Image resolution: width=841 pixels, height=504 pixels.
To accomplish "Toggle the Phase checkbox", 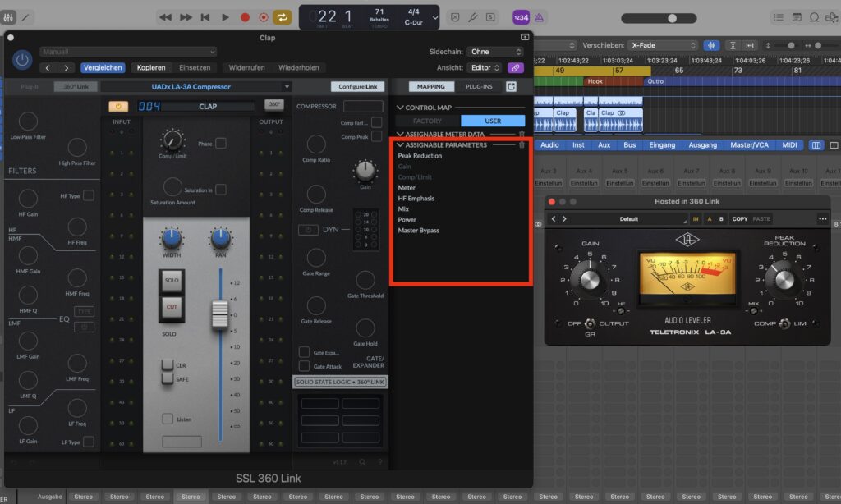I will click(221, 143).
